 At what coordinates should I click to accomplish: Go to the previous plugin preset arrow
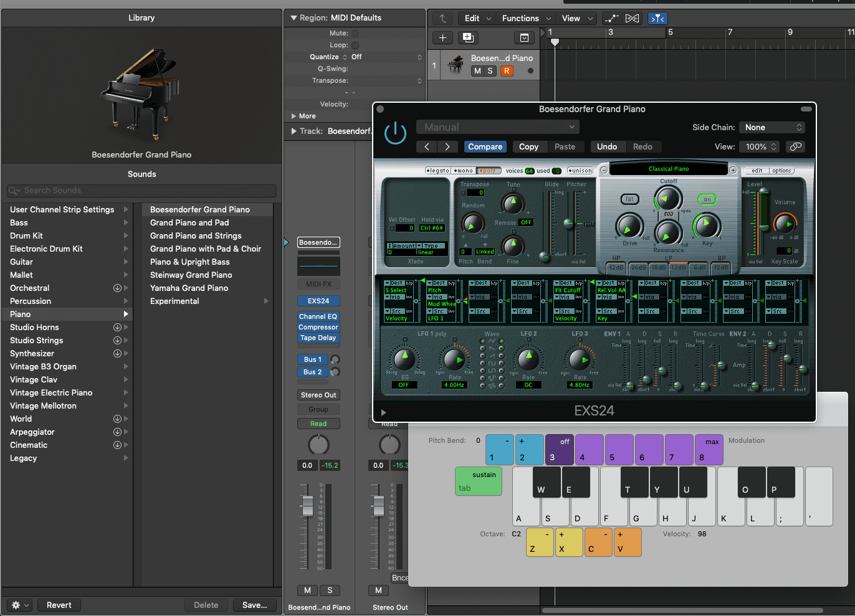(x=427, y=147)
